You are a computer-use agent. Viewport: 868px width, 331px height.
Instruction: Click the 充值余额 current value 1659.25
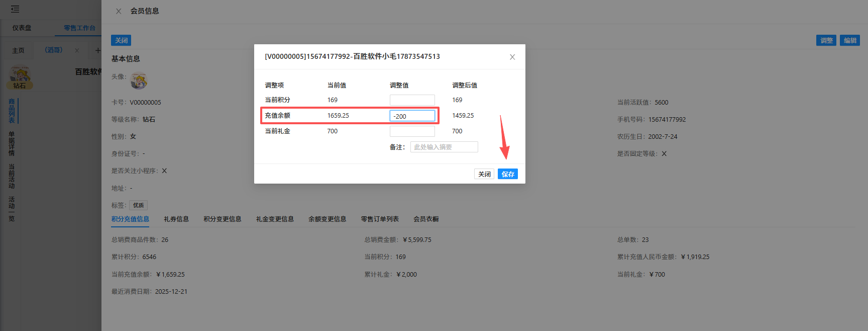click(x=338, y=116)
